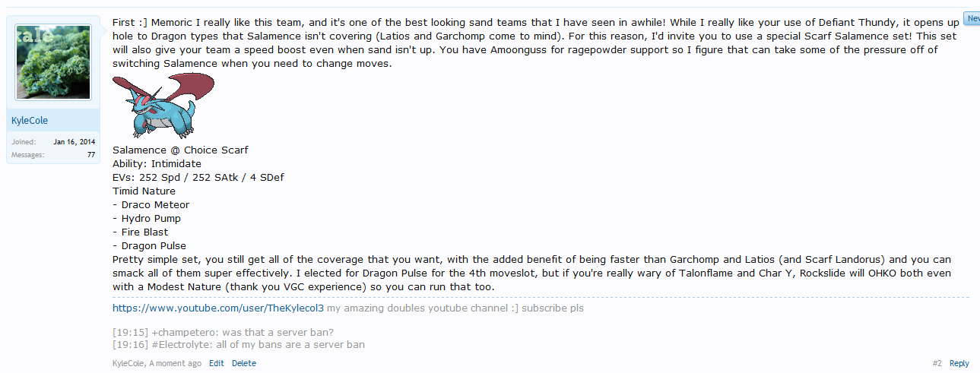The image size is (980, 373).
Task: Reply to KyleCole's post
Action: (x=959, y=364)
